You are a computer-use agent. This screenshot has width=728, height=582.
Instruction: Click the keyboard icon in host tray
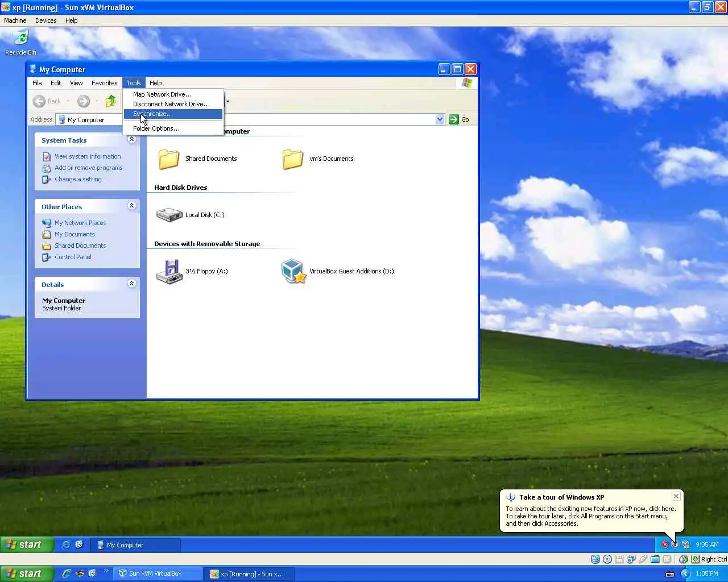pos(670,573)
